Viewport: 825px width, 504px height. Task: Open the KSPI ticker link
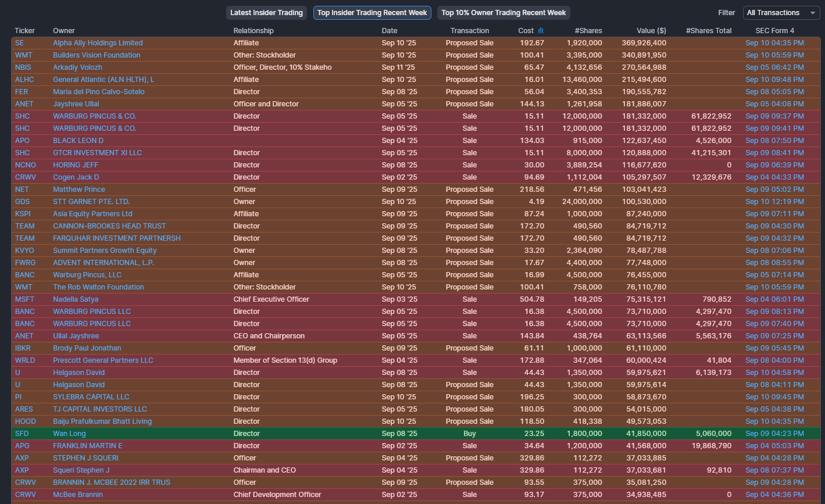[x=23, y=214]
